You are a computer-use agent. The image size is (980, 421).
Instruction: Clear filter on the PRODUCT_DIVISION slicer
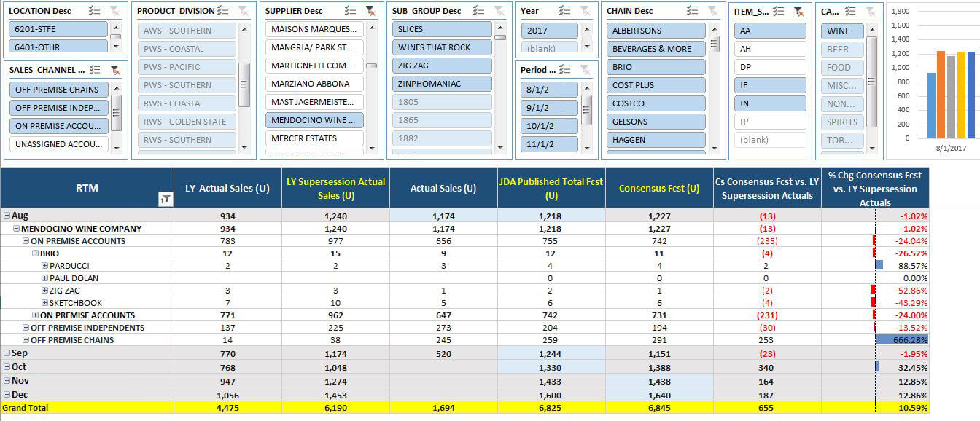(243, 11)
